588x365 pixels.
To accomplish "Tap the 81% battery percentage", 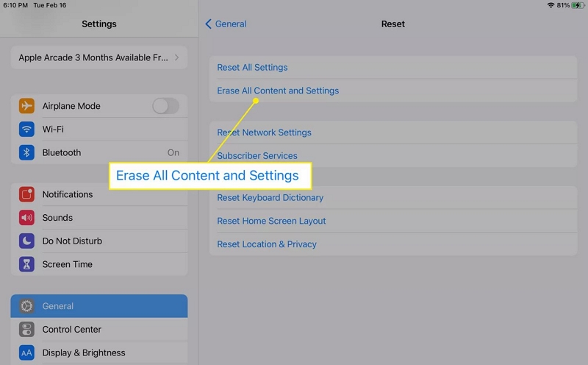I will click(x=563, y=5).
